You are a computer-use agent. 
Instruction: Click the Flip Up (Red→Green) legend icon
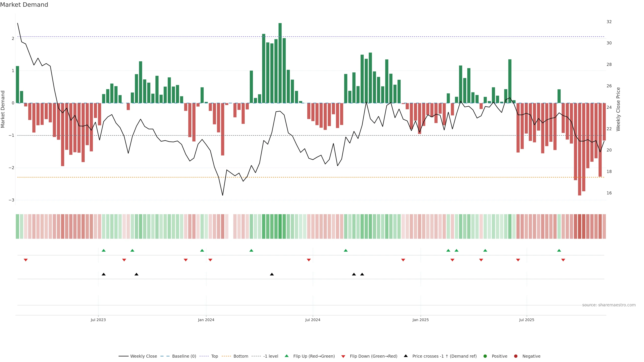tap(287, 356)
